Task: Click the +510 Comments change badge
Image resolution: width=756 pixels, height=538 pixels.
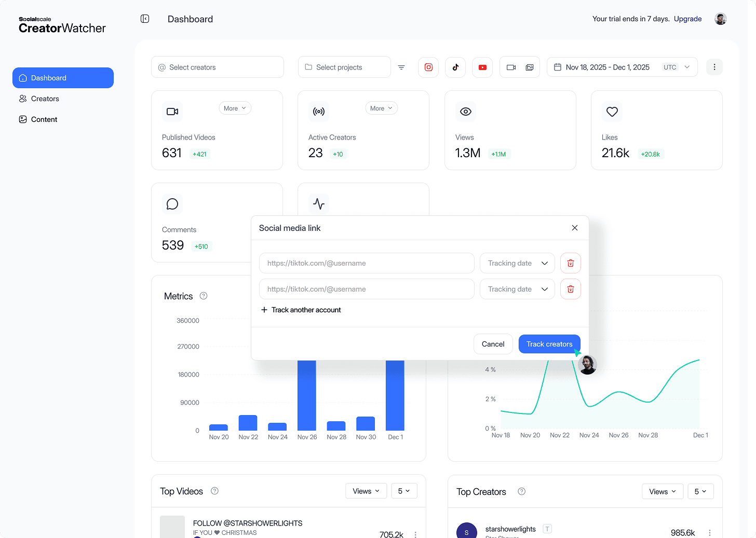Action: coord(201,246)
